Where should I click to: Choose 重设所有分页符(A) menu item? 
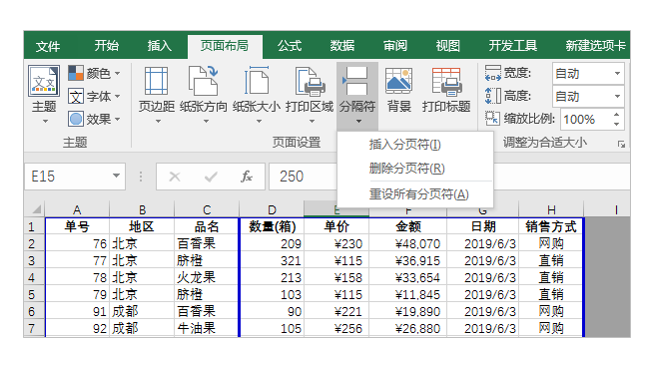click(415, 194)
